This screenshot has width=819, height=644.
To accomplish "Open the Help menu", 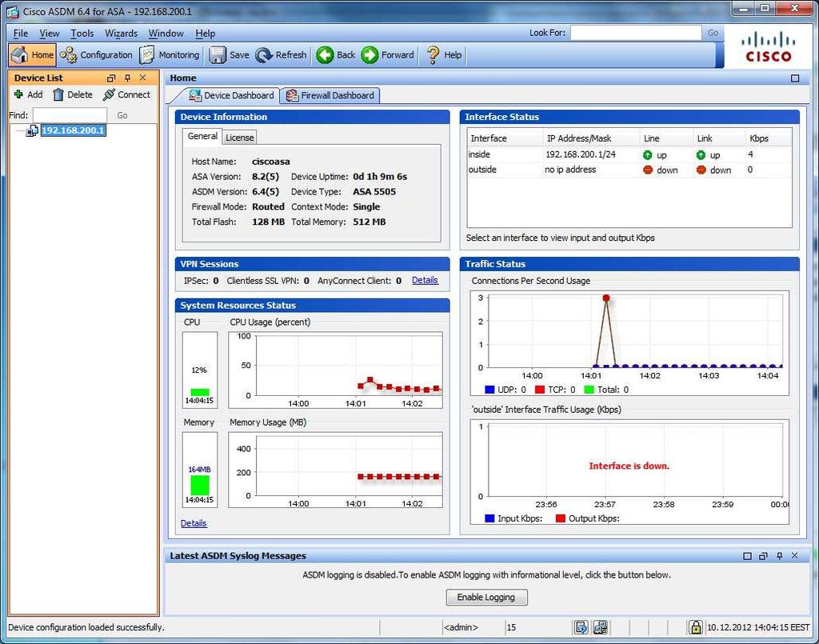I will coord(206,34).
